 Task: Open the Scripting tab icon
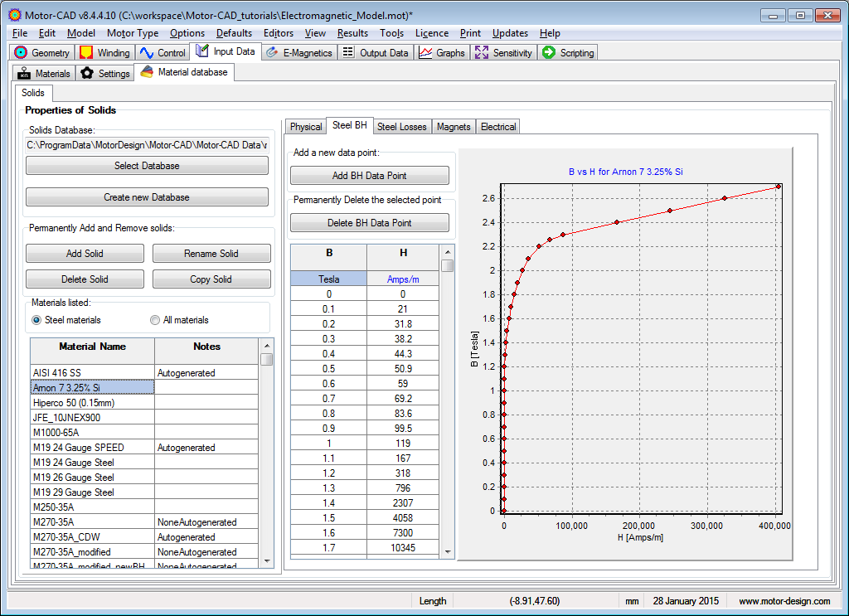pyautogui.click(x=549, y=52)
